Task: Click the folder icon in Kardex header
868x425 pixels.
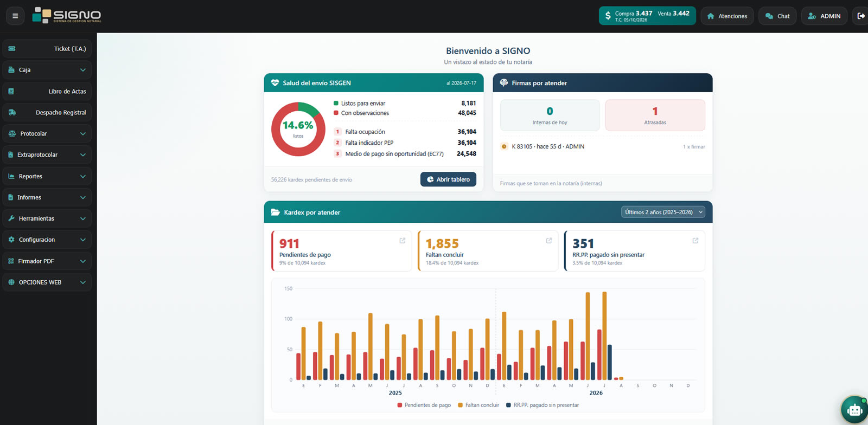Action: click(x=275, y=212)
